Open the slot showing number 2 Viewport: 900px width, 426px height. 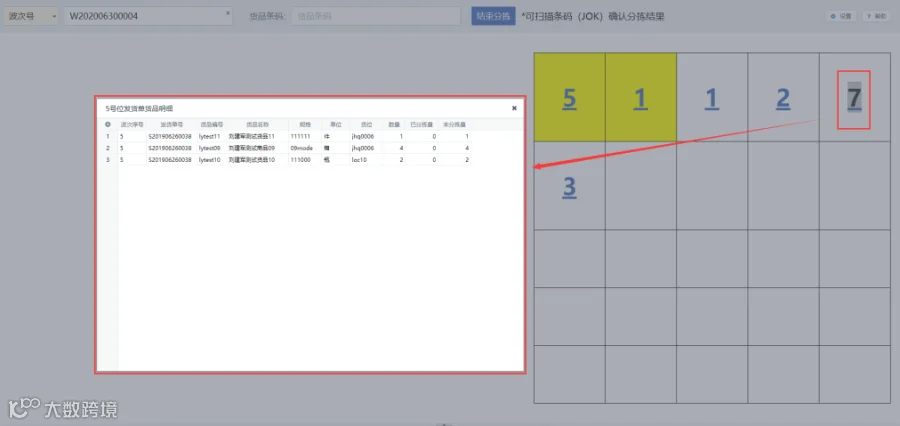[783, 98]
